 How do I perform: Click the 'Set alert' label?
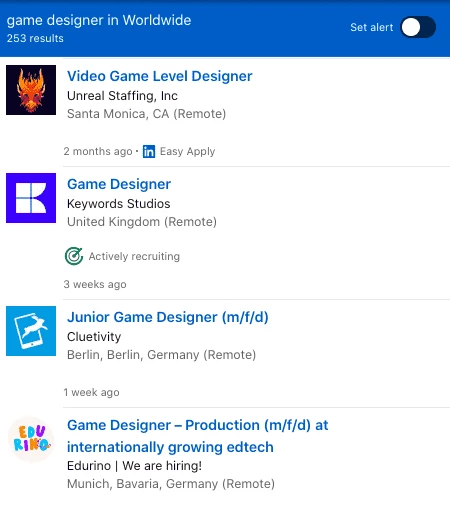372,27
